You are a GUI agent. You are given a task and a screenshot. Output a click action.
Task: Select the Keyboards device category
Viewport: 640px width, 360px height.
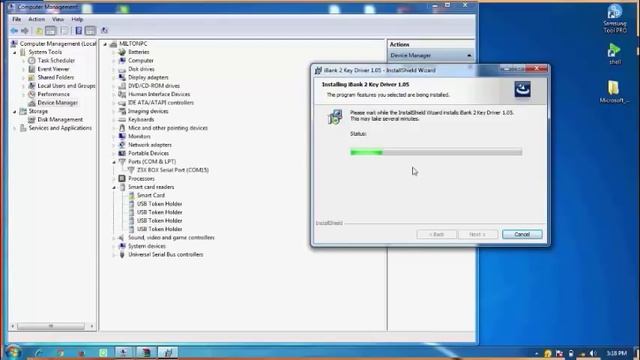(x=141, y=120)
